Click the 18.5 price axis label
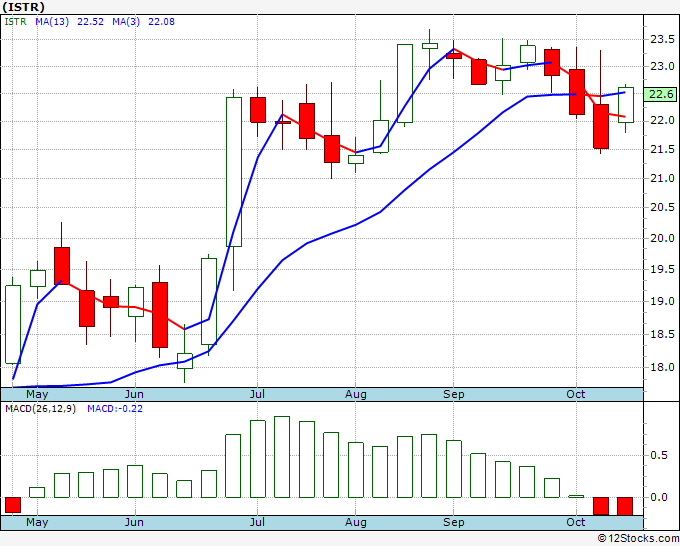 click(662, 334)
